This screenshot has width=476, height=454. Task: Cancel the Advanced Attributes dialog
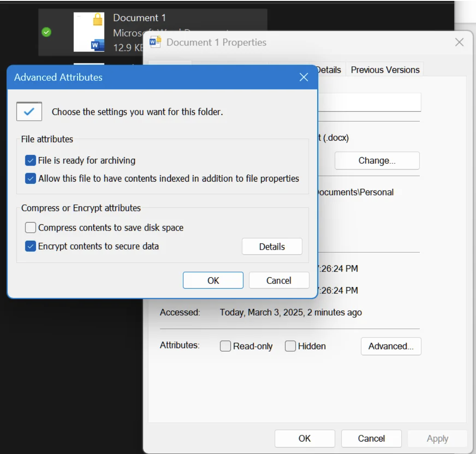pos(279,280)
